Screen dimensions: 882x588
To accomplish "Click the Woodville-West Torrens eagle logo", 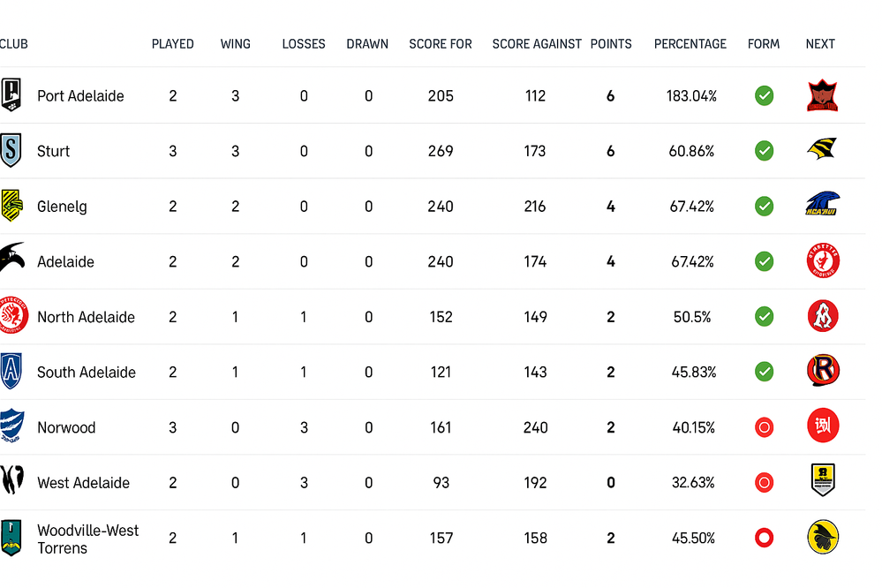I will tap(11, 538).
